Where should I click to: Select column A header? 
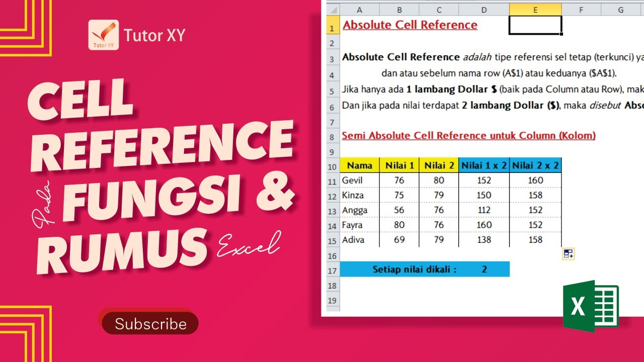click(360, 10)
